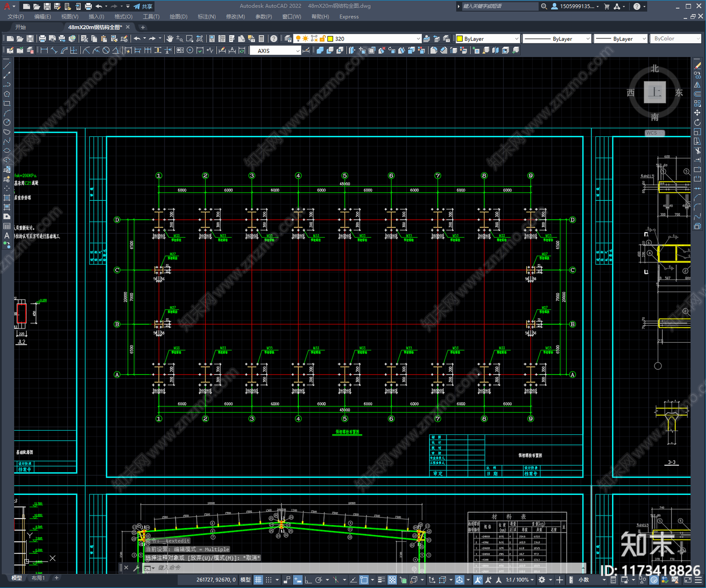Select the Rectangle draw tool

click(7, 104)
